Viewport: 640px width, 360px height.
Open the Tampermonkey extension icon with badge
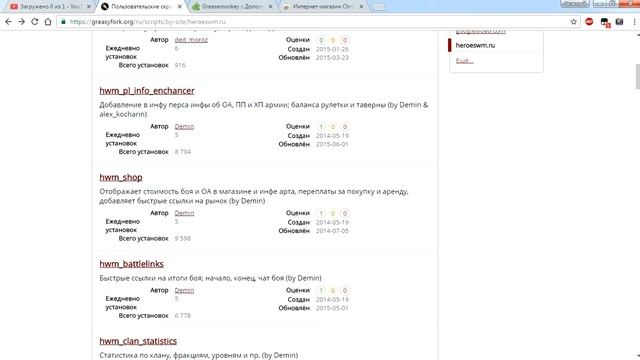pyautogui.click(x=605, y=22)
